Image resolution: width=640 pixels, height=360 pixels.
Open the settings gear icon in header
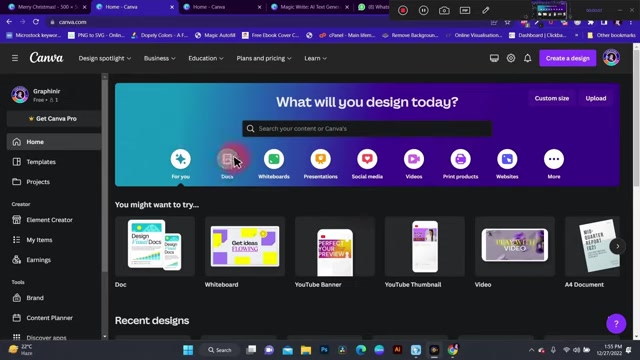[511, 58]
